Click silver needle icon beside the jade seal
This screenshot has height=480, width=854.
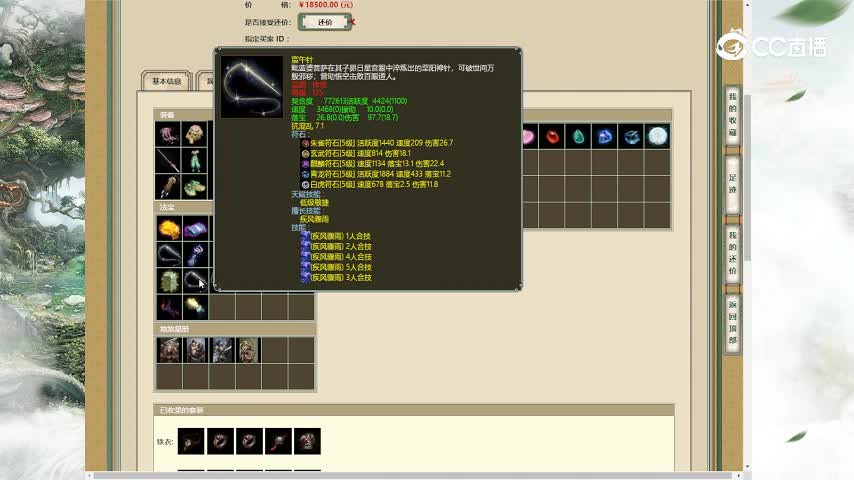[195, 281]
